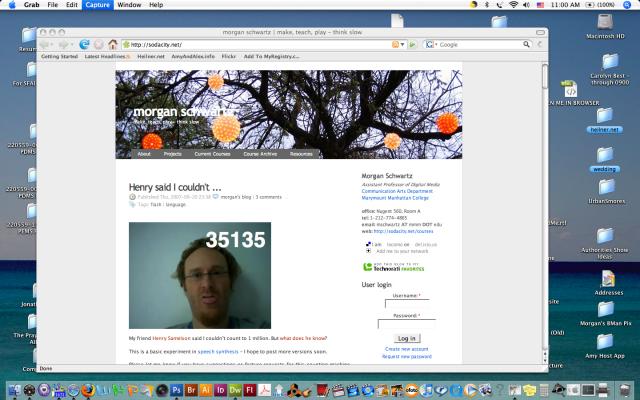Click the Spotlight icon in menu bar
The width and height of the screenshot is (640, 400).
coord(627,5)
